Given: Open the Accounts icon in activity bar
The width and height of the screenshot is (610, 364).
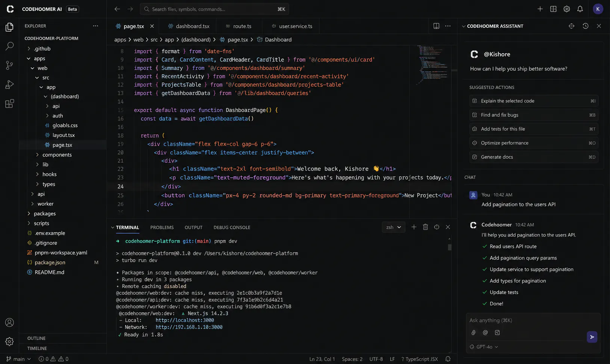Looking at the screenshot, I should tap(9, 322).
